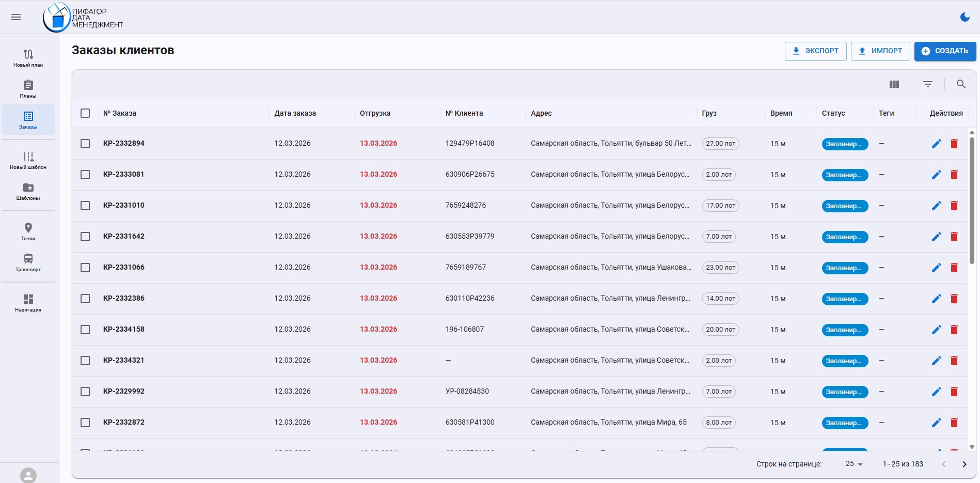The image size is (980, 483).
Task: Select the checkbox for order KP-2332386
Action: pyautogui.click(x=85, y=299)
